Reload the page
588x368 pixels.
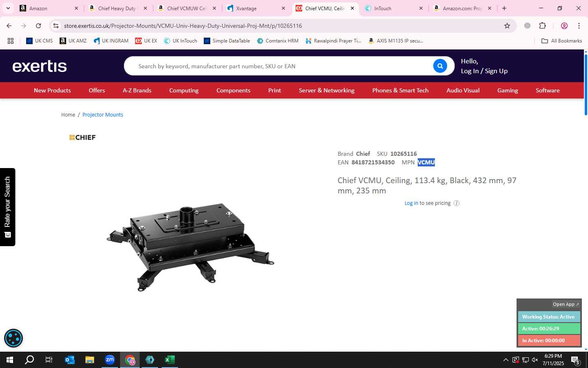click(x=38, y=26)
